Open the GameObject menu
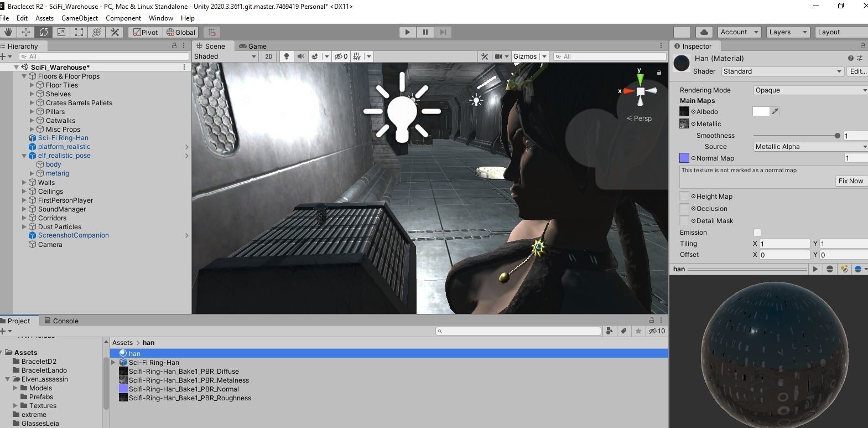 click(x=80, y=18)
